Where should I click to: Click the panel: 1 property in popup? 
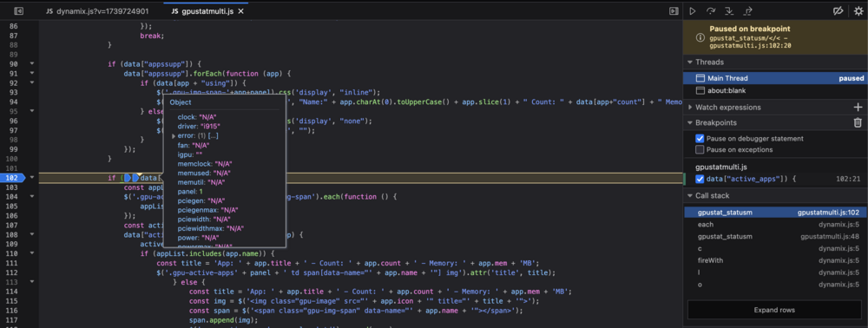point(190,191)
